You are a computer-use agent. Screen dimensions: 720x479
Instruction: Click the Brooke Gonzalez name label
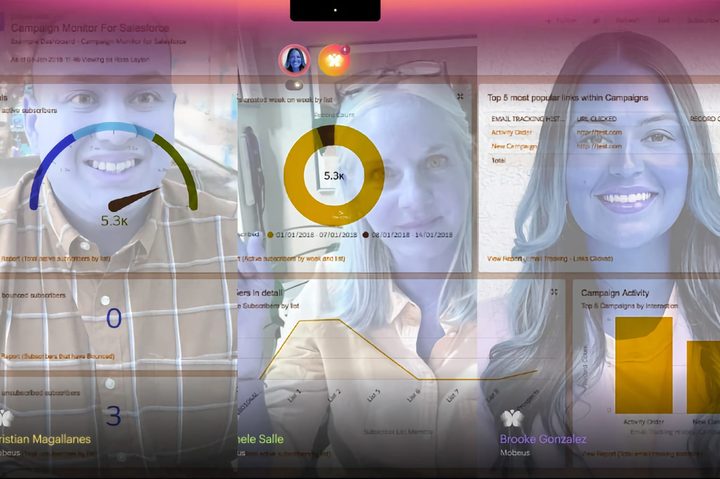tap(543, 439)
